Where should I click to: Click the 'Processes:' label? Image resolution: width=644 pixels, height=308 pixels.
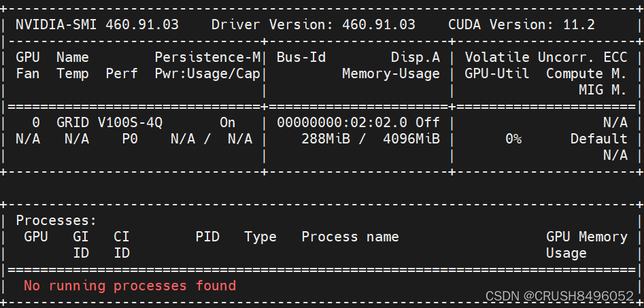click(x=56, y=220)
